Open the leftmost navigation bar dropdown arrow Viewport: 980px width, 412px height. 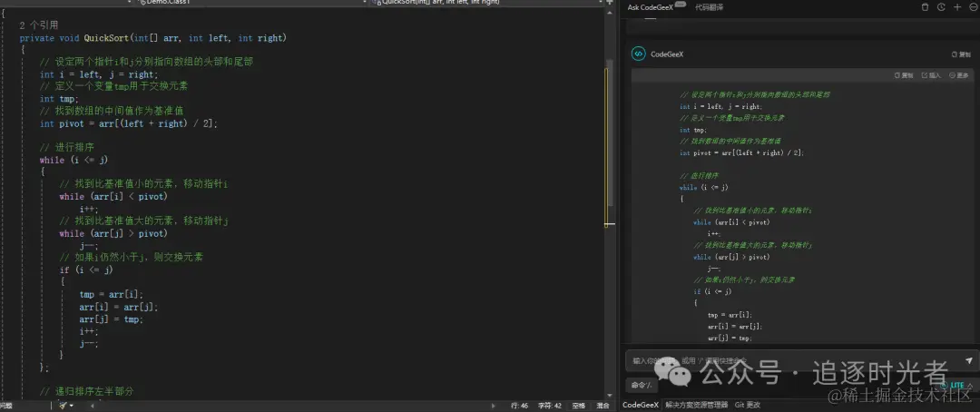click(130, 3)
